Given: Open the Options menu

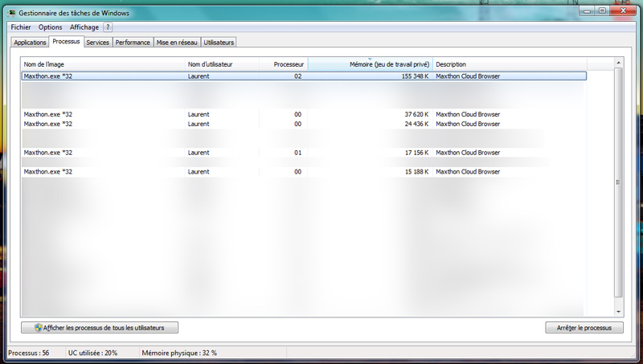Looking at the screenshot, I should pyautogui.click(x=50, y=27).
